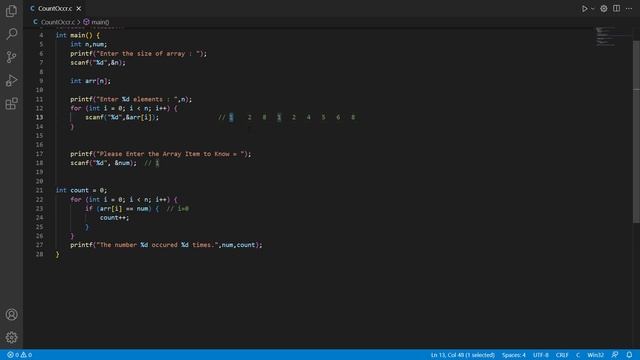The height and width of the screenshot is (360, 640).
Task: Click 'if (arr[i] == num)' line
Action: [x=122, y=209]
